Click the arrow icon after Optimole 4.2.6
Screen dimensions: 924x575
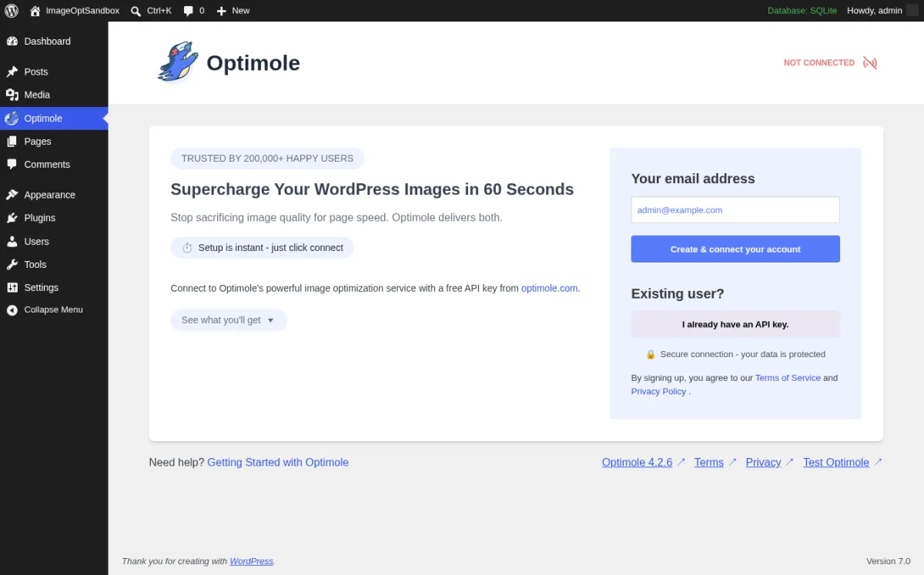point(681,462)
